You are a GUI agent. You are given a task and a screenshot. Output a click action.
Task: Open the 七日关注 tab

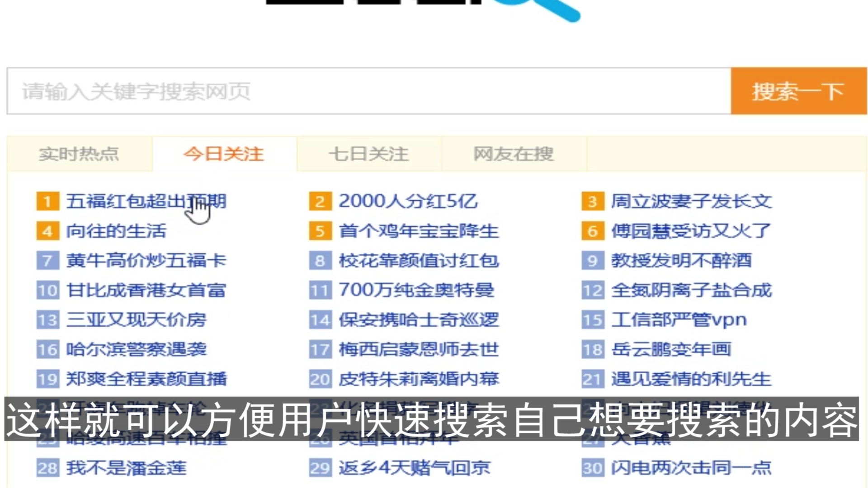(x=368, y=154)
